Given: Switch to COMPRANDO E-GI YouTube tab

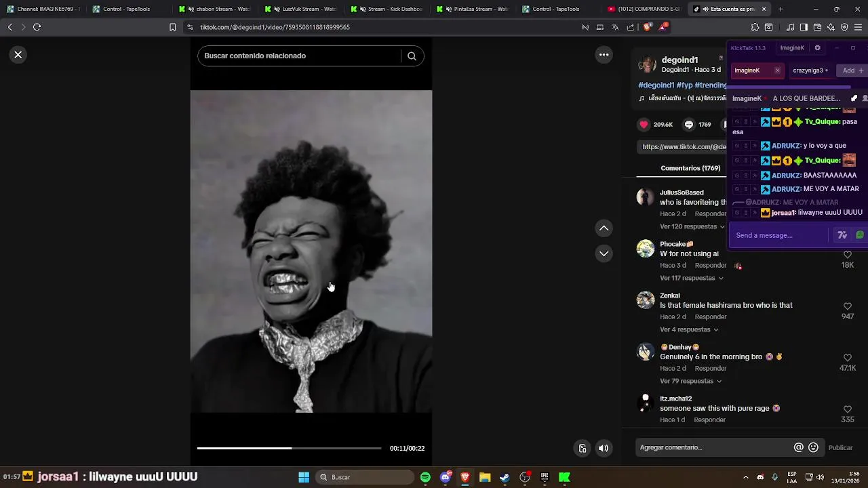Looking at the screenshot, I should [x=645, y=9].
